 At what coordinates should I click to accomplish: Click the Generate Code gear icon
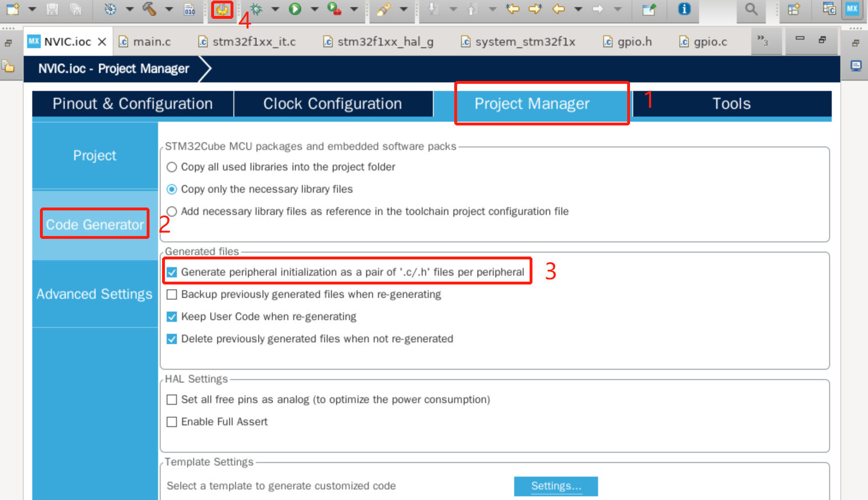pos(222,9)
